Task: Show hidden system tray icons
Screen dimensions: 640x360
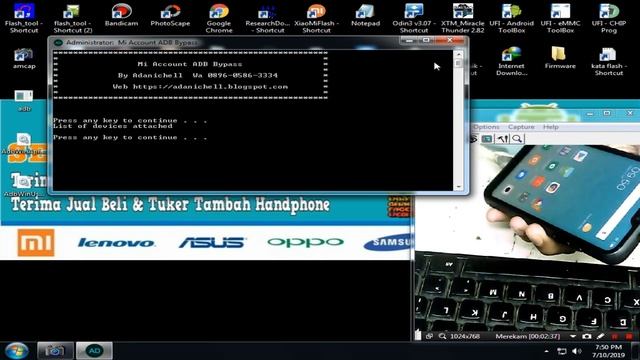Action: (x=547, y=351)
